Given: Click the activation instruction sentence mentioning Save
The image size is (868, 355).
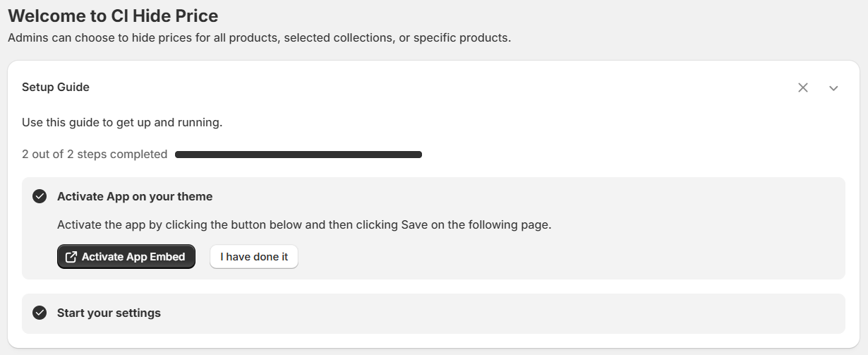Looking at the screenshot, I should point(304,225).
